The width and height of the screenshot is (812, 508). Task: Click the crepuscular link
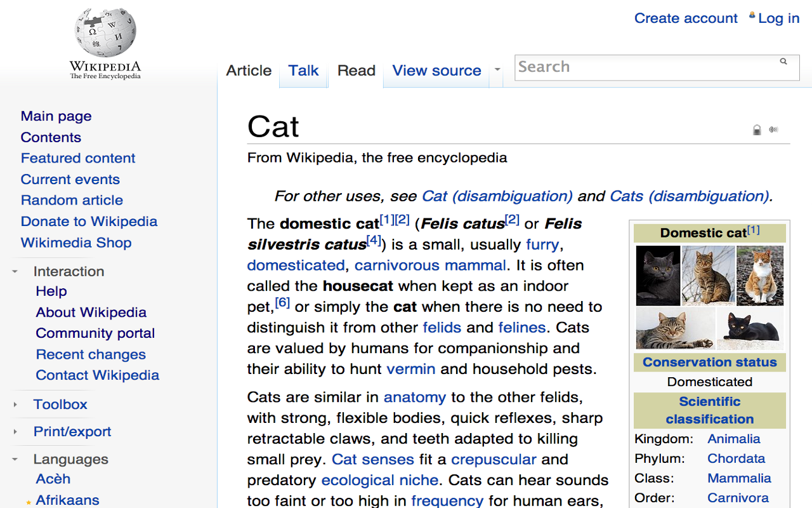(494, 459)
